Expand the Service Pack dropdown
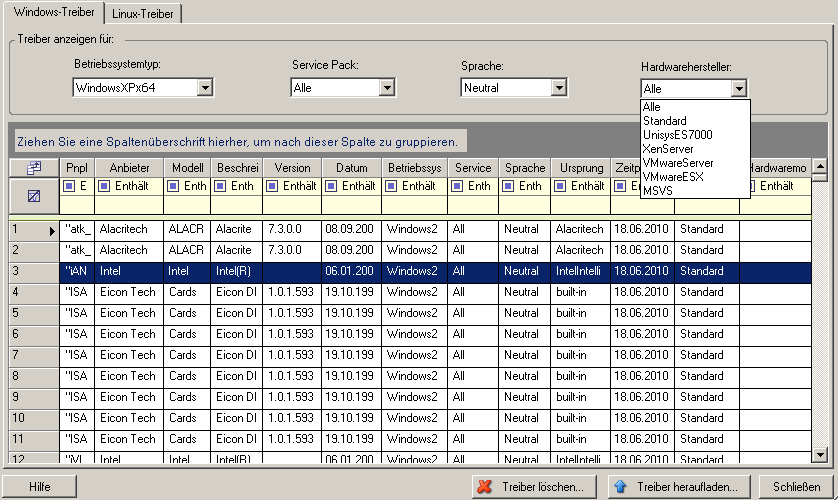The image size is (838, 500). click(386, 88)
